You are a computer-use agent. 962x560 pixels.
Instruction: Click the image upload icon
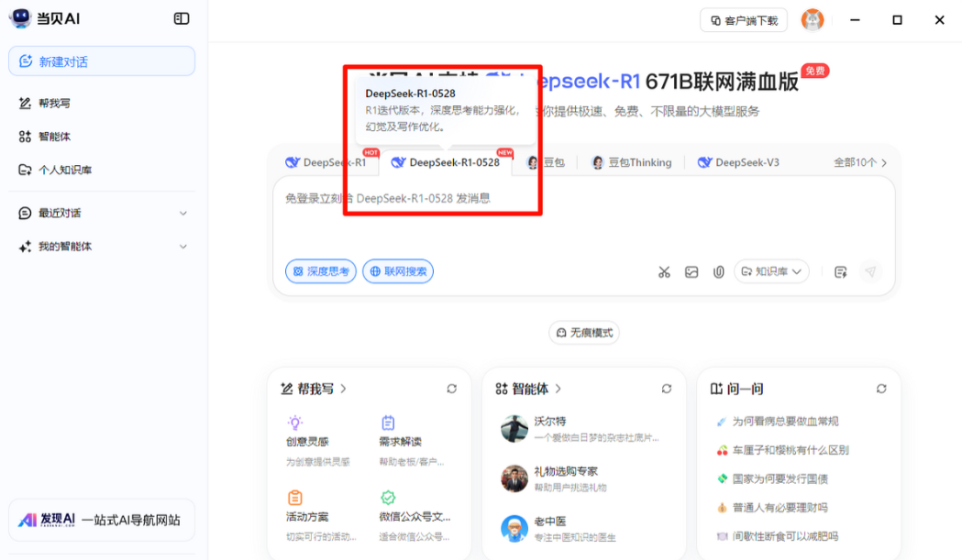pos(691,271)
